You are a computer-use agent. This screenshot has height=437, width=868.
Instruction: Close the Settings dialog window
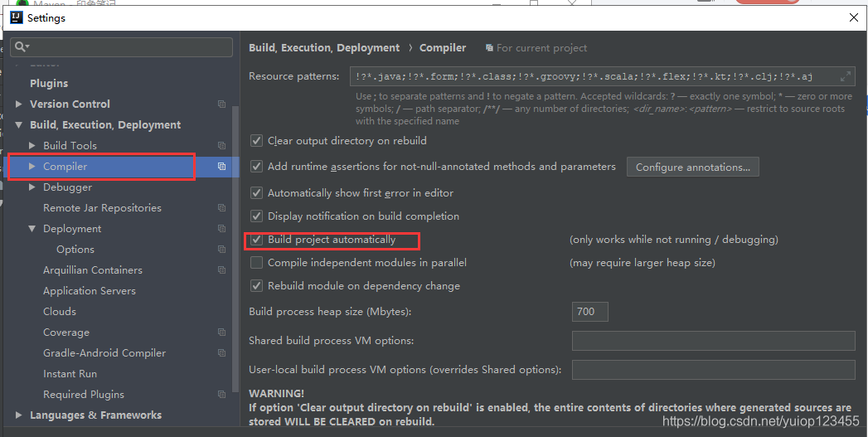pos(854,17)
